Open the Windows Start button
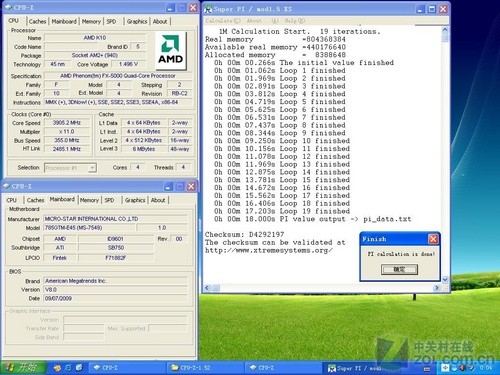 [x=23, y=367]
